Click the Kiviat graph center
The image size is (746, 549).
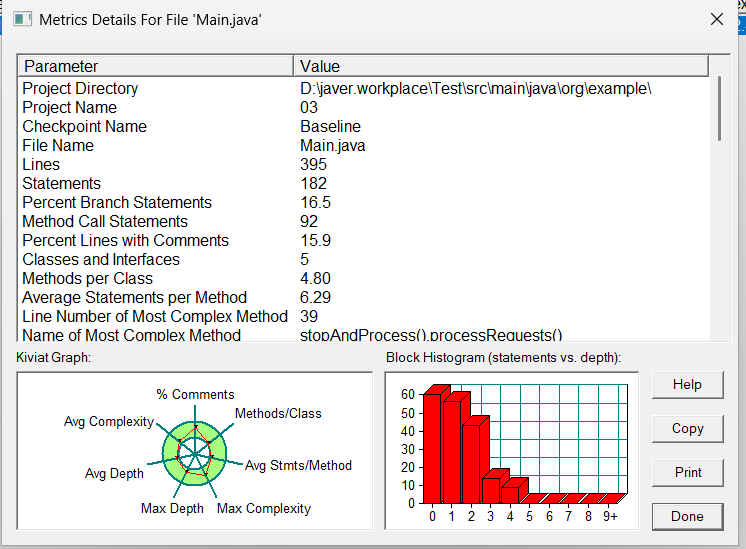point(195,453)
